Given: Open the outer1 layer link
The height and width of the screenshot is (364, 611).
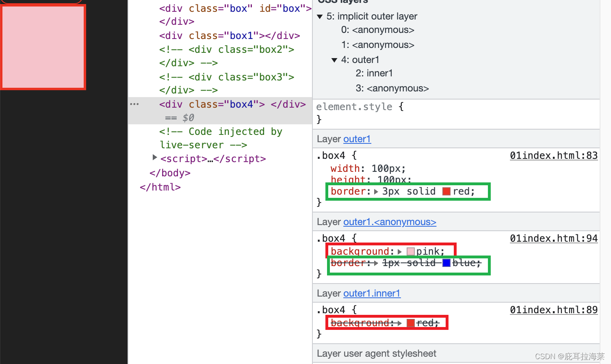Looking at the screenshot, I should (357, 139).
